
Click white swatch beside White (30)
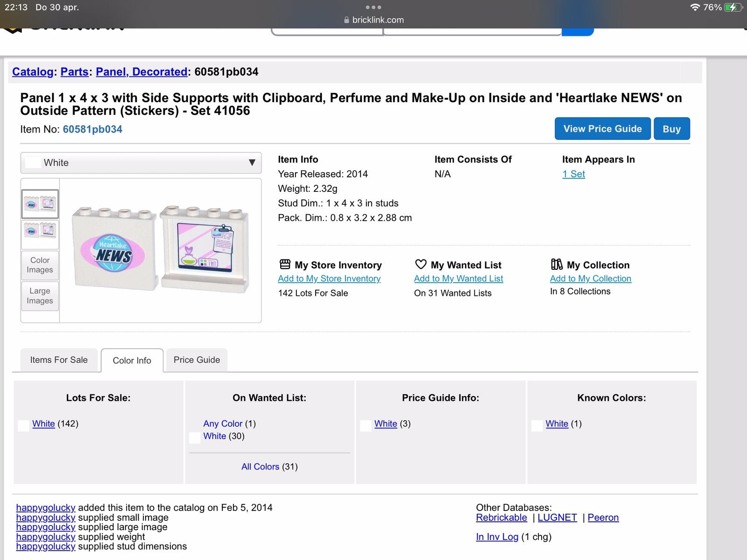click(x=195, y=438)
